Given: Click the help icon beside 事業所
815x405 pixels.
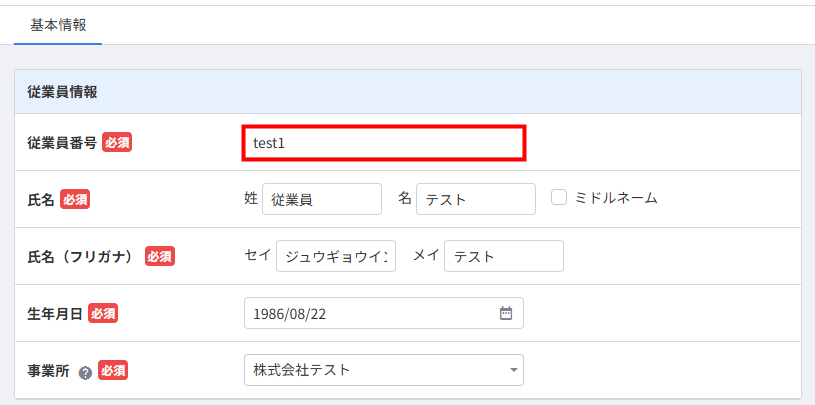Looking at the screenshot, I should 85,372.
